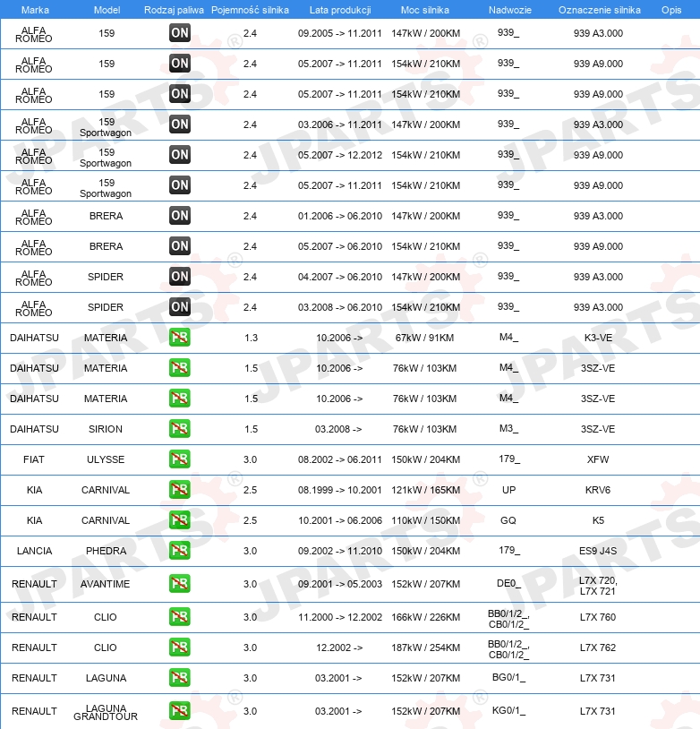Click body code UP
Viewport: 700px width, 729px height.
509,490
